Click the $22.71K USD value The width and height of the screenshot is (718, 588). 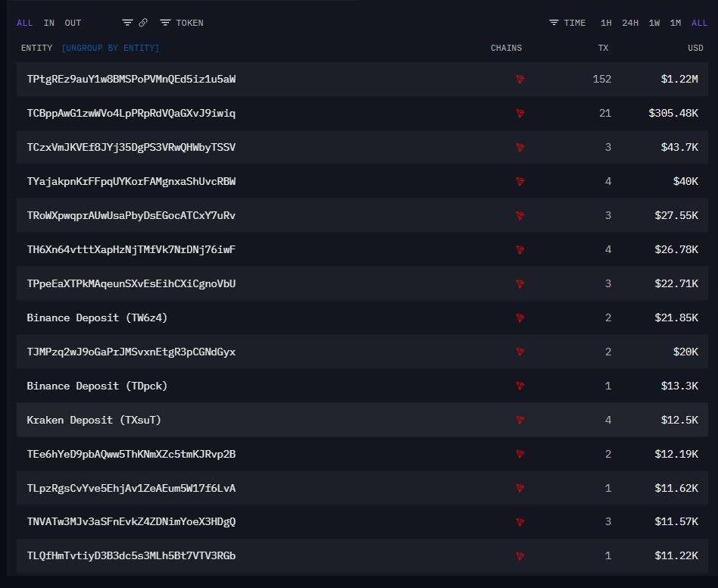(x=676, y=283)
